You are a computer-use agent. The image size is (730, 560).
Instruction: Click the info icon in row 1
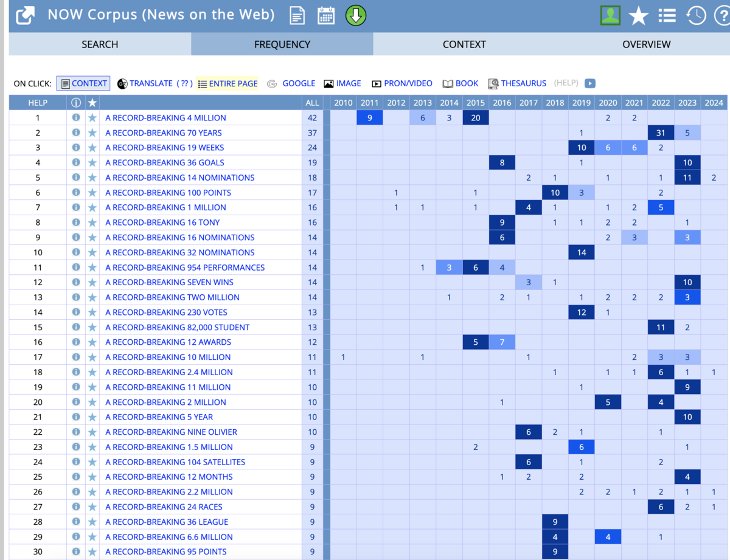76,117
